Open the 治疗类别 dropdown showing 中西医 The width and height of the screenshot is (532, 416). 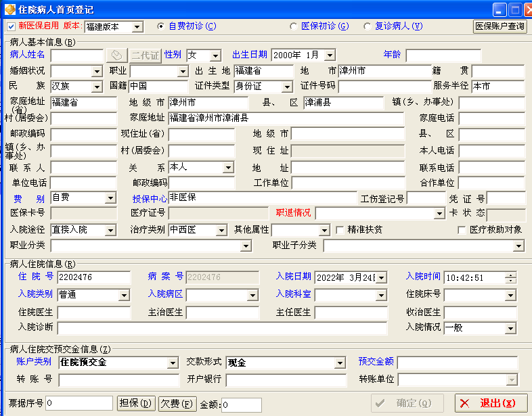tap(221, 230)
